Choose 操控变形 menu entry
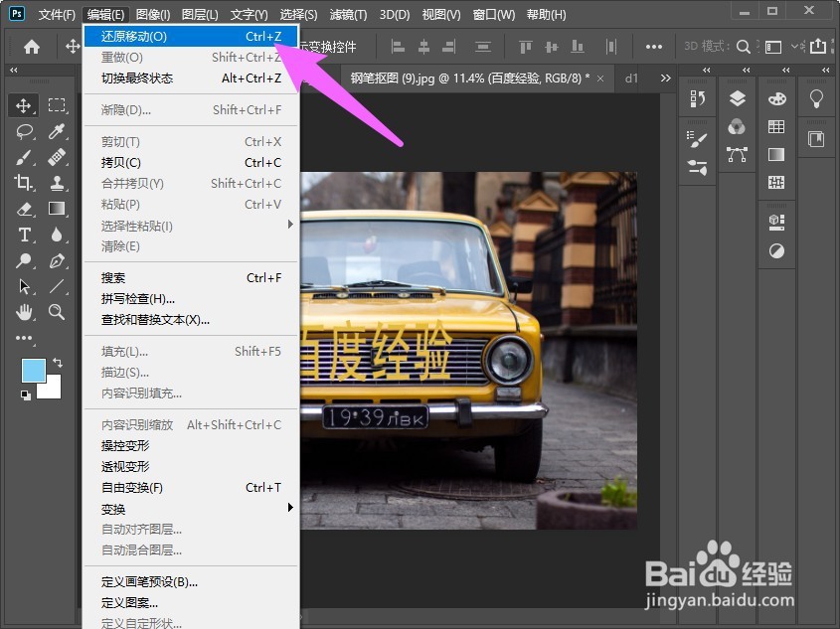 (191, 446)
